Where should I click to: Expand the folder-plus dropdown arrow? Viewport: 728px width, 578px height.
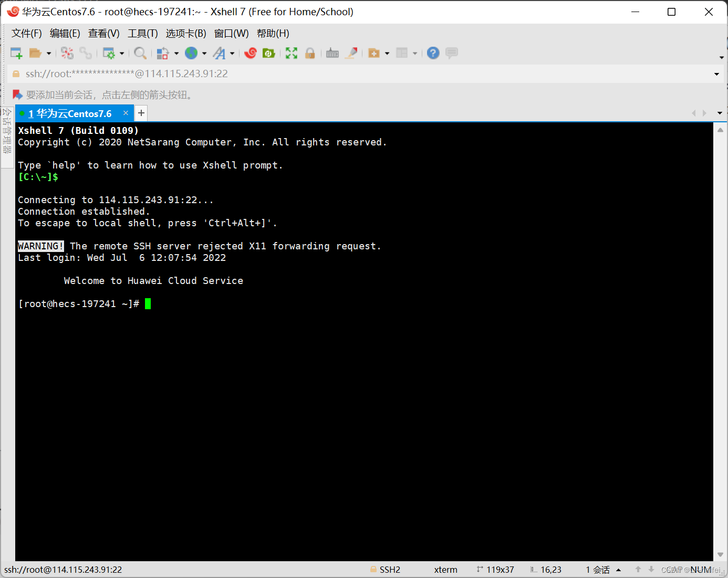pos(387,54)
